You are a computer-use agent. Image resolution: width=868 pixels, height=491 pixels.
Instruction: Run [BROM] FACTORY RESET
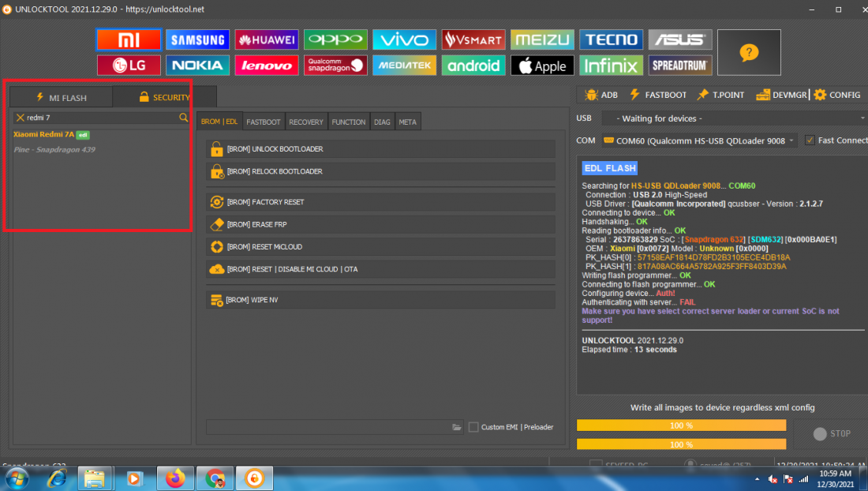pyautogui.click(x=380, y=202)
